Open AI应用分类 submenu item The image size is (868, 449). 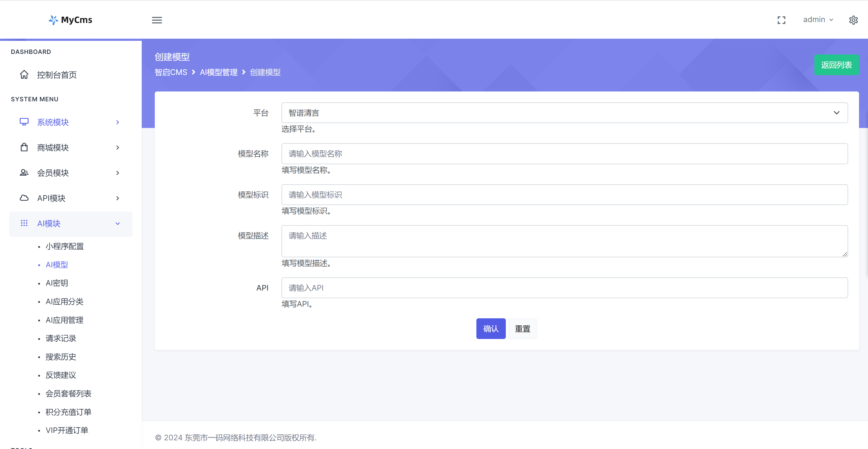pyautogui.click(x=65, y=302)
